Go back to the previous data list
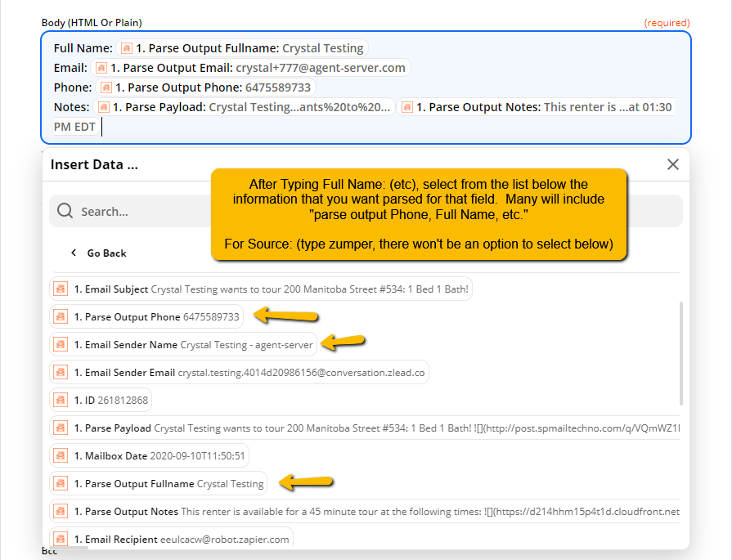The image size is (732, 560). 99,253
